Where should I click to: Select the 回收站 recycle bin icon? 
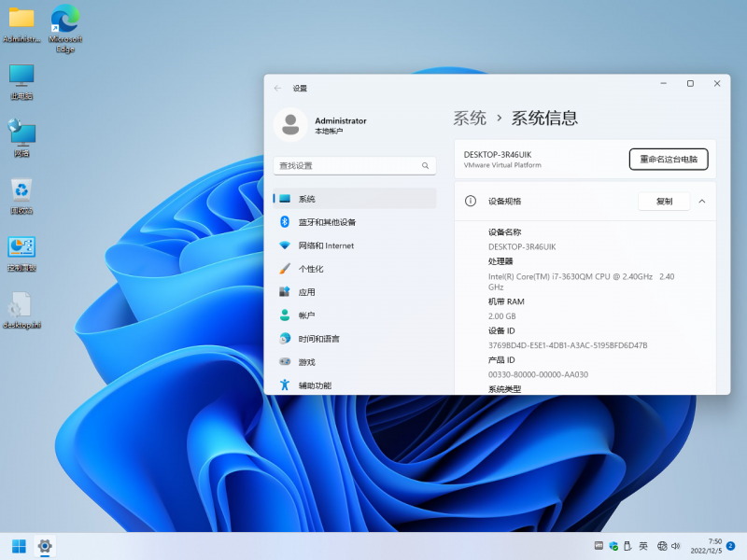pos(21,195)
